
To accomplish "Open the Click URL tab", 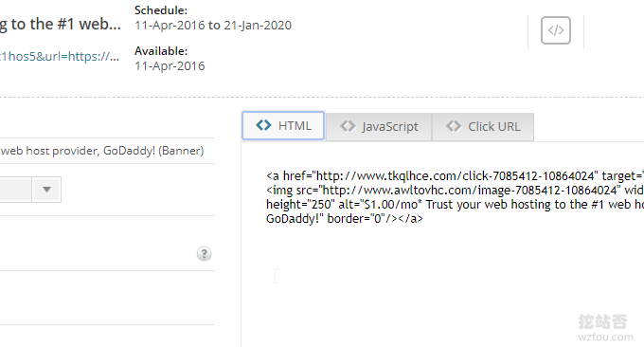I will [483, 127].
